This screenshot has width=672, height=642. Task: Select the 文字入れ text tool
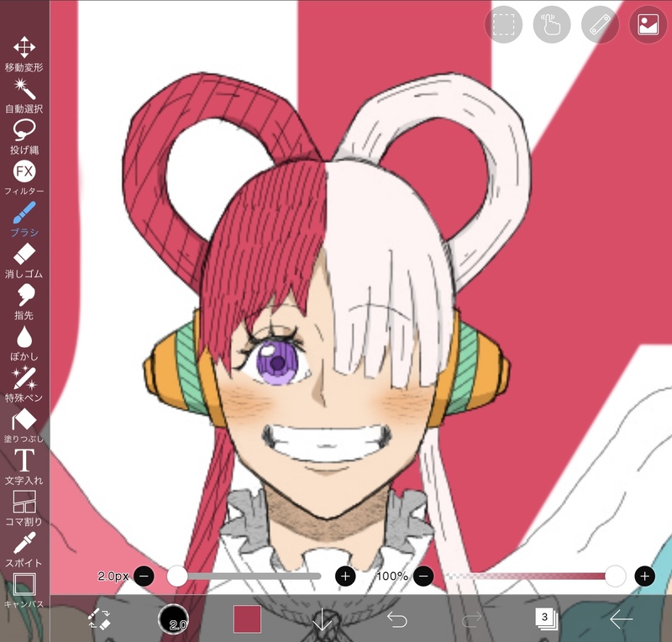24,466
